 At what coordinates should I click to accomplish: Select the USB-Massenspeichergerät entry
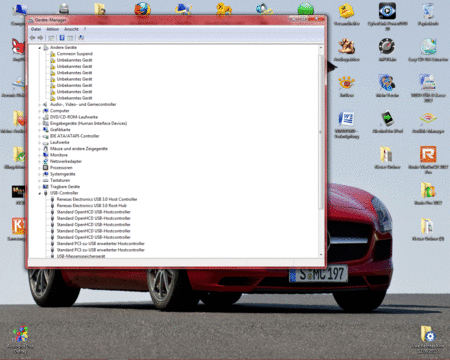[x=81, y=256]
